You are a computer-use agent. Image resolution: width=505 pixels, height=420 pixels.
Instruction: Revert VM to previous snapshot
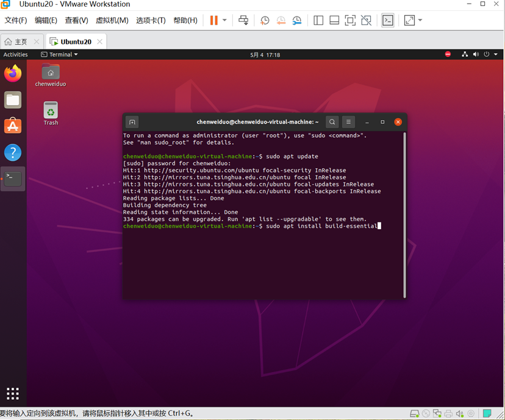[281, 21]
